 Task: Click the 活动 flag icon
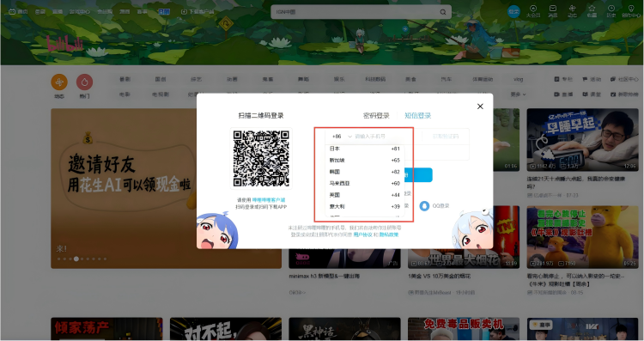585,79
